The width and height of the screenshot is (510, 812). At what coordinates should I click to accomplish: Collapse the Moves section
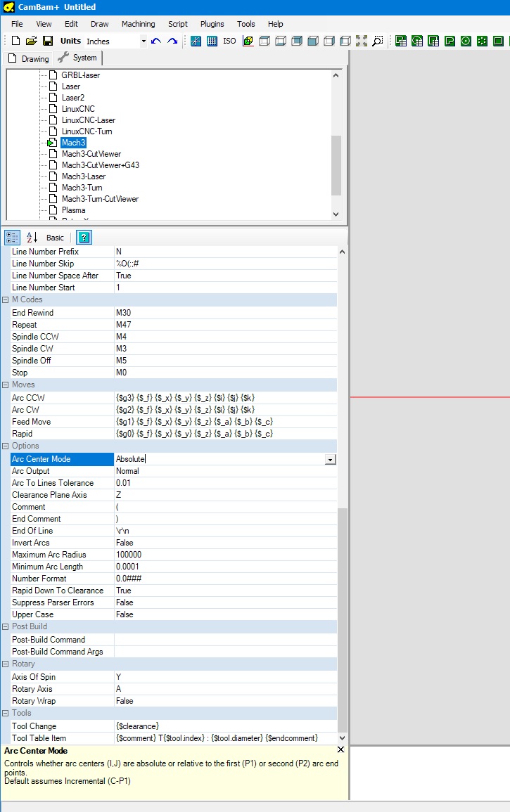tap(5, 385)
